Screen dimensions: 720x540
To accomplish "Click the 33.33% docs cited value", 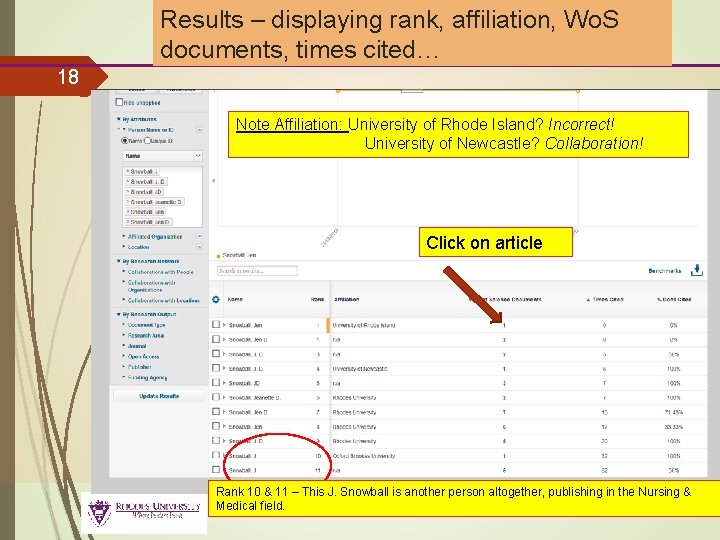I will 673,427.
